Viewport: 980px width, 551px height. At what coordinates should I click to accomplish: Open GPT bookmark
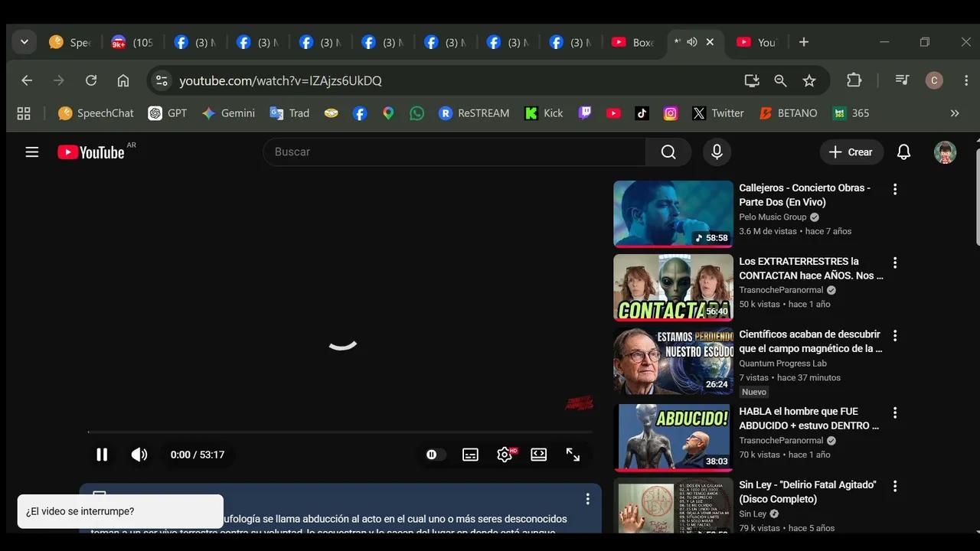tap(168, 113)
